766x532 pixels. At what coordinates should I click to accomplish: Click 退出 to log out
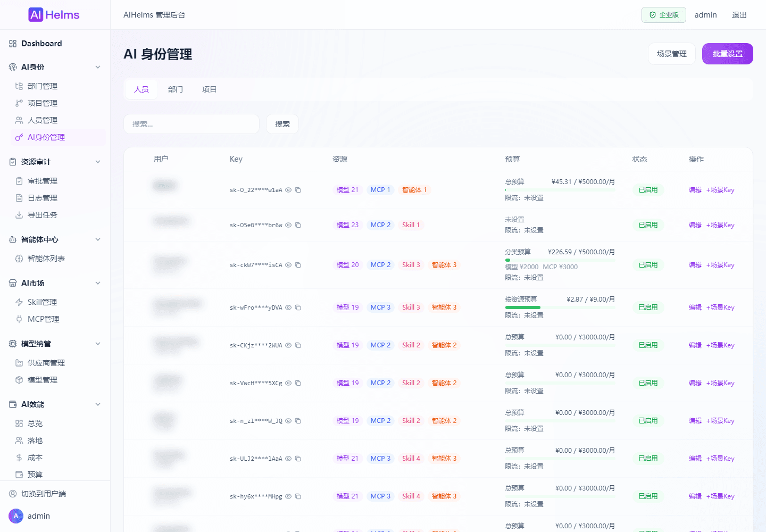pos(739,15)
